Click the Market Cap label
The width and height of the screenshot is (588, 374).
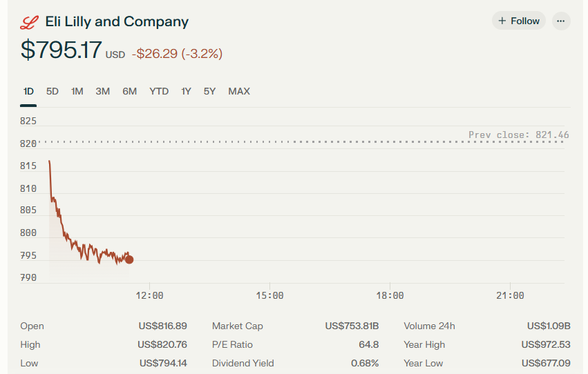238,326
